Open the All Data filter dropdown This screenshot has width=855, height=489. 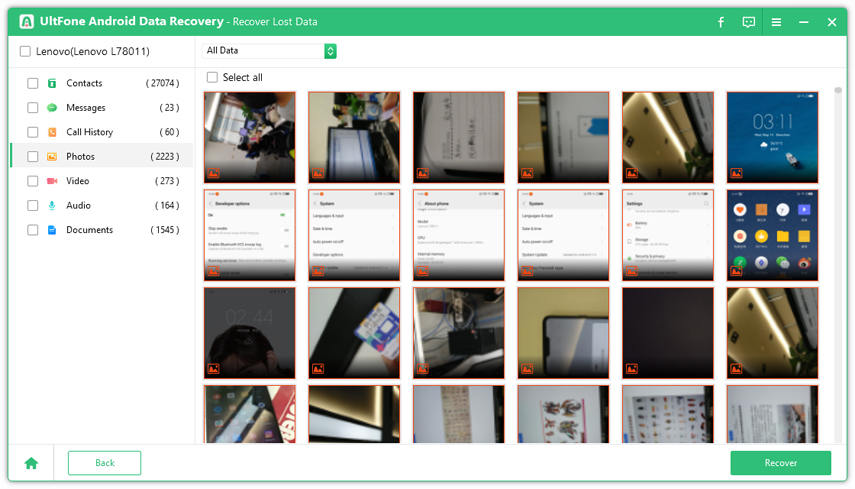click(x=269, y=51)
